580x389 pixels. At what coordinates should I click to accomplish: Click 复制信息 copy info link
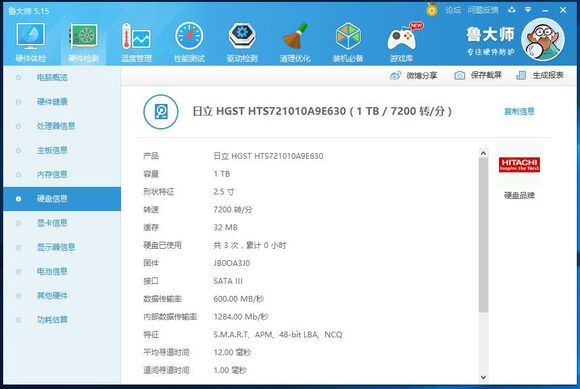click(x=519, y=111)
